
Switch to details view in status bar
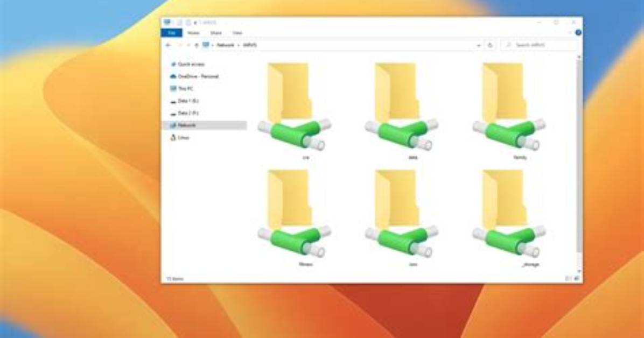tap(569, 279)
